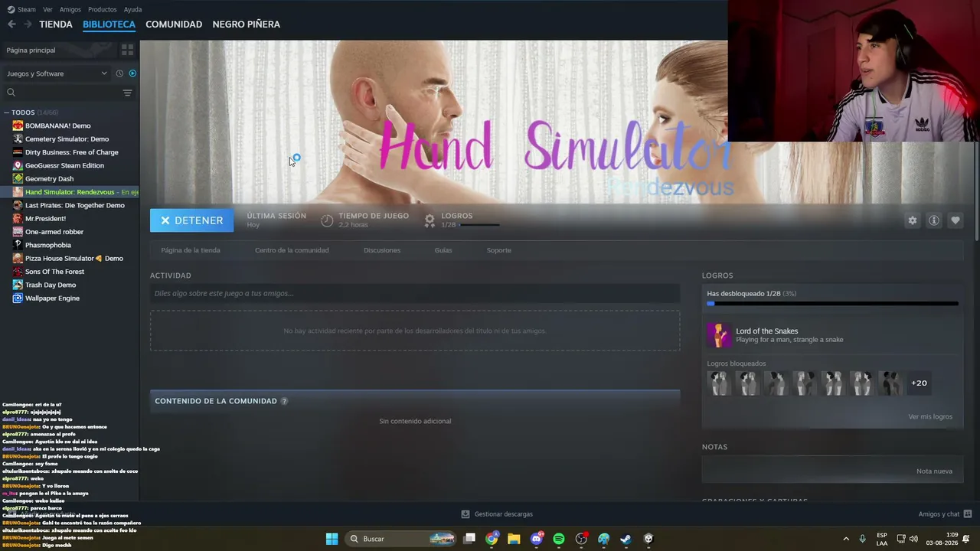Select Phasmophobia in the library
Screen dimensions: 980x551
click(x=47, y=245)
